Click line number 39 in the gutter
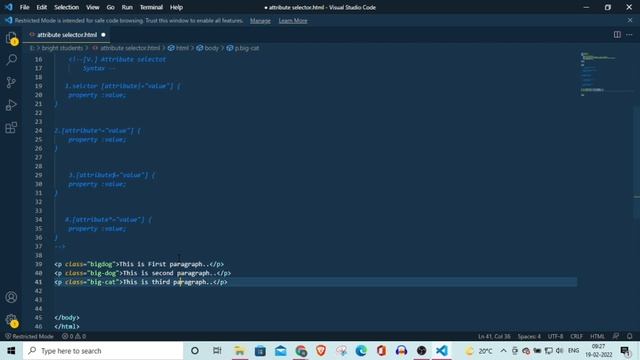Image resolution: width=640 pixels, height=360 pixels. pos(38,264)
